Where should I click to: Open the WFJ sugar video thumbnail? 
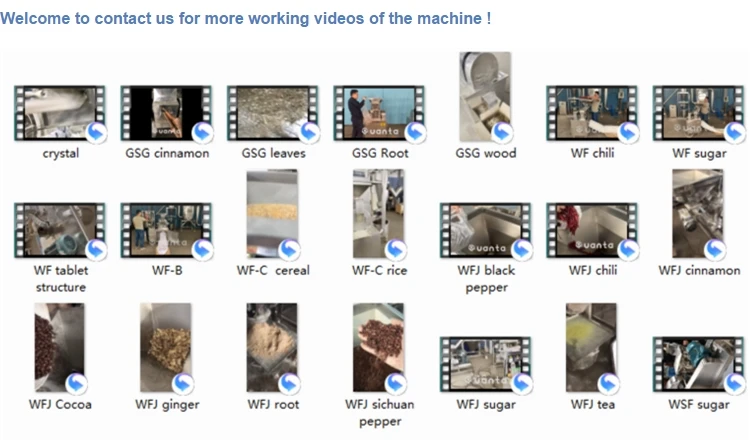[x=485, y=364]
